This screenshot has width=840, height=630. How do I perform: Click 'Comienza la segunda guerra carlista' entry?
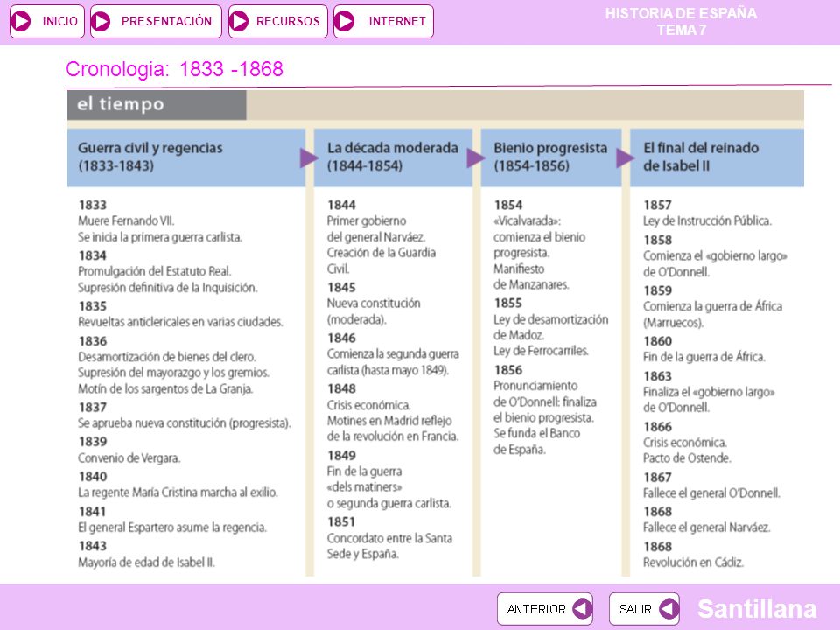coord(393,362)
